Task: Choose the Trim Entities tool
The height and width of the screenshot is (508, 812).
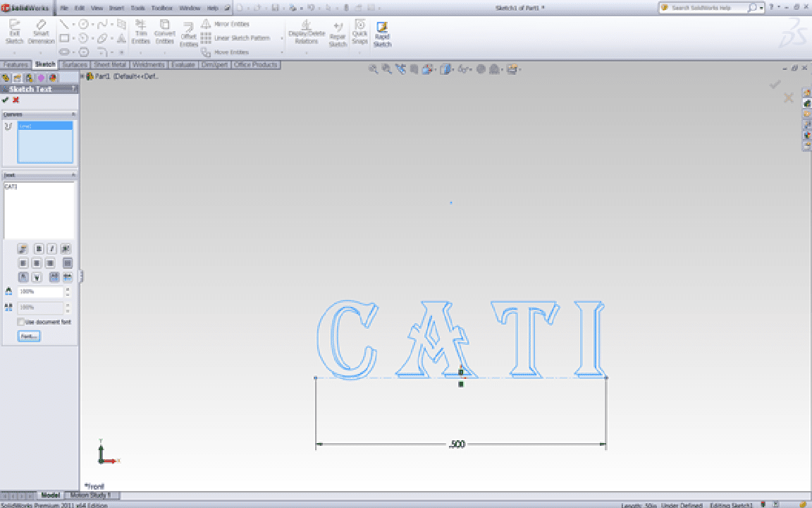Action: click(x=141, y=31)
